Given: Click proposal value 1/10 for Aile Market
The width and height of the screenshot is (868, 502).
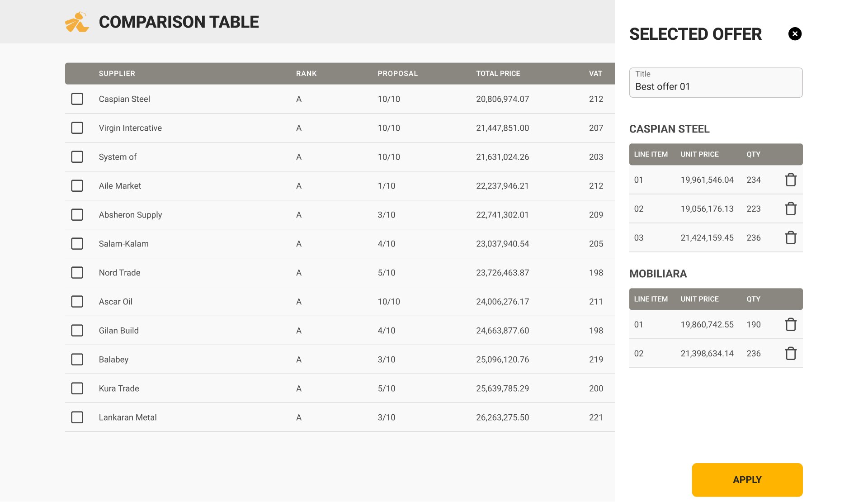Looking at the screenshot, I should [x=387, y=186].
